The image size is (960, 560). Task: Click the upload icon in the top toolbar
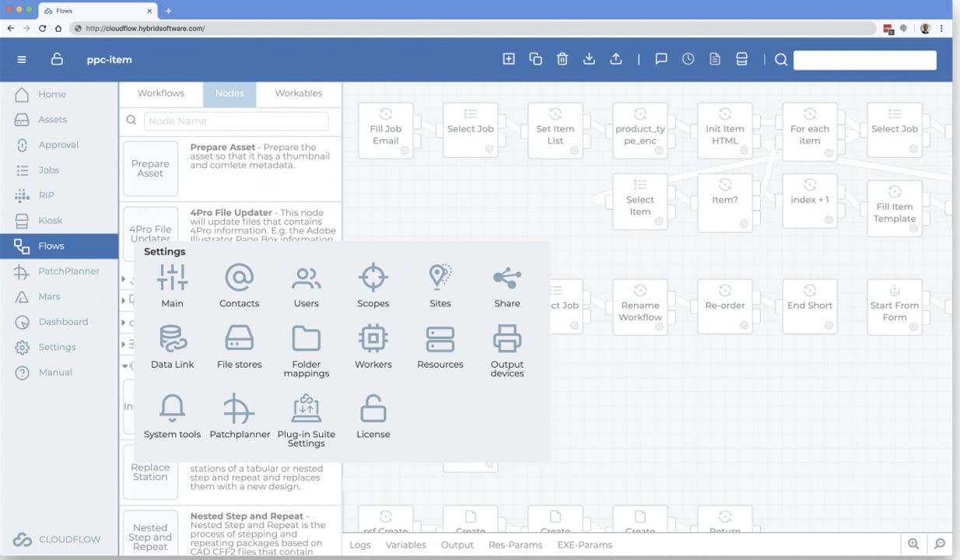tap(615, 58)
